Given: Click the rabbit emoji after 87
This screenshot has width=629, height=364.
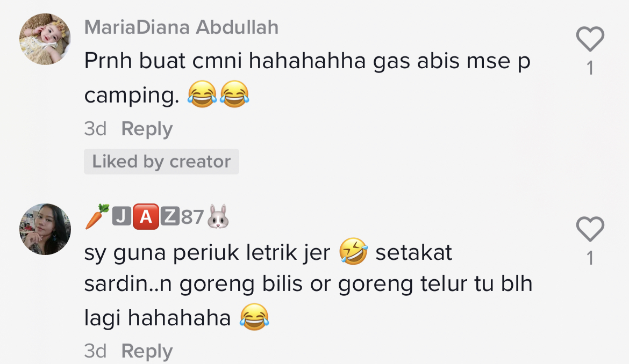Looking at the screenshot, I should [218, 217].
